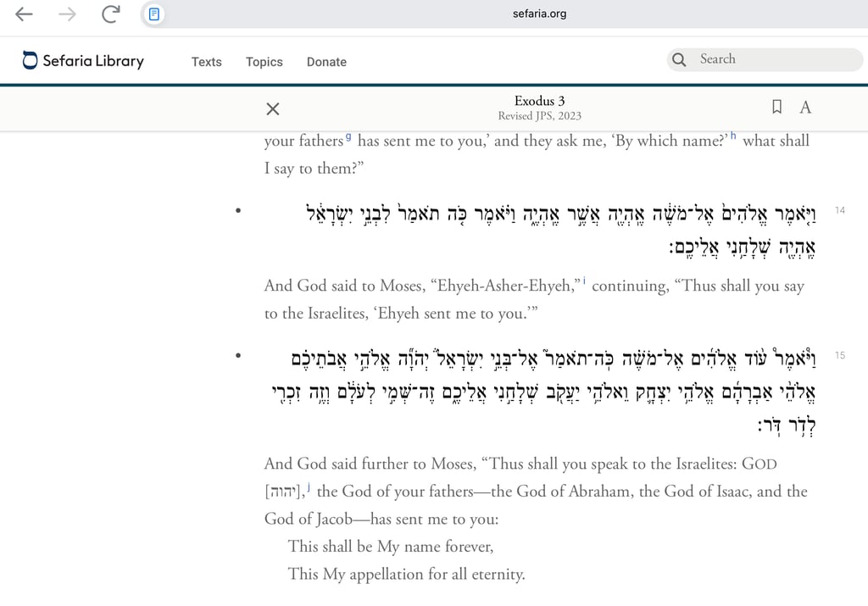Open footnote h after 'By which name?'
Screen dimensions: 868x606
pyautogui.click(x=733, y=136)
